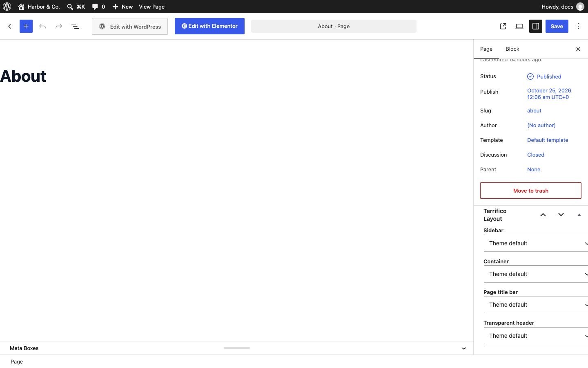Click the Page breadcrumb in footer
Viewport: 588px width, 368px height.
[17, 361]
